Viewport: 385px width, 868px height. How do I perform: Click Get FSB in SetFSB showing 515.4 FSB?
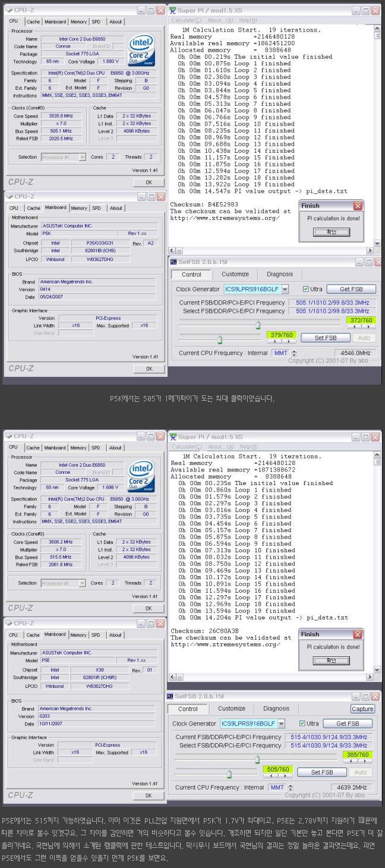point(348,724)
